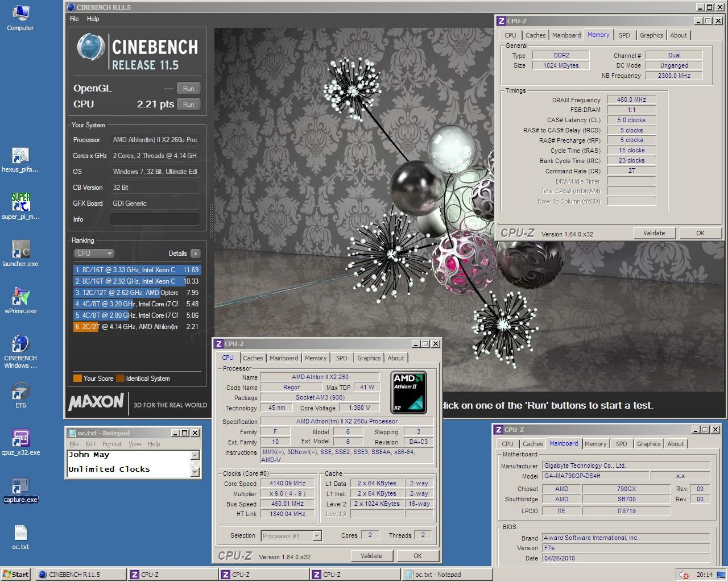Open the Notepad View menu
Screen dimensions: 728x582
tap(135, 444)
